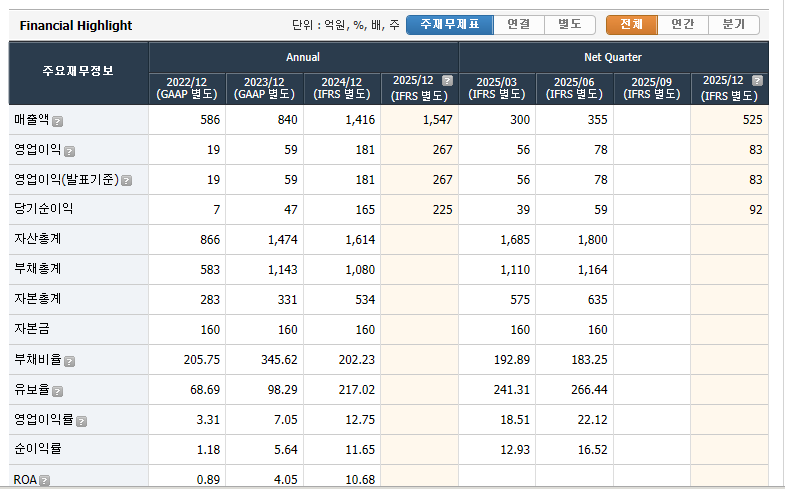Show the help tooltip icon for 부채비율

[x=70, y=361]
